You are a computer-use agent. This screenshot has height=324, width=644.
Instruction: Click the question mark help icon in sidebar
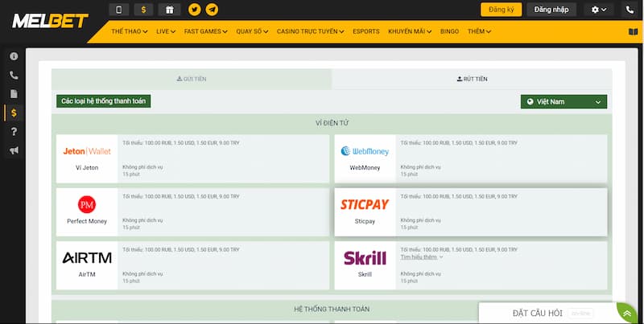[14, 132]
